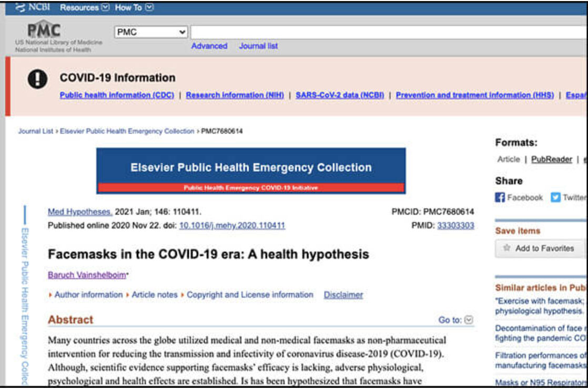Click the COVID-19 exclamation alert icon
This screenshot has height=390, width=588.
(37, 79)
